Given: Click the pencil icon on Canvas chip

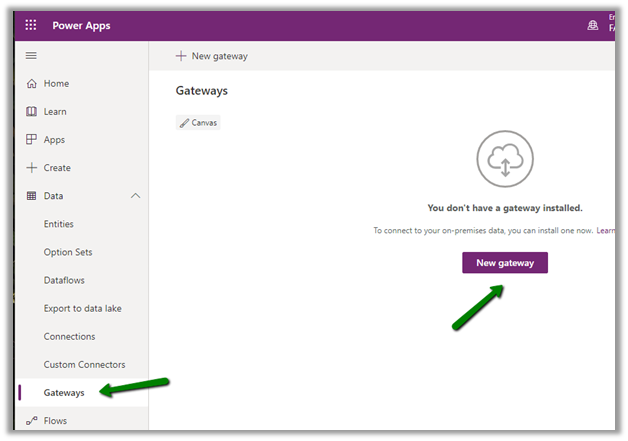Looking at the screenshot, I should tap(184, 123).
